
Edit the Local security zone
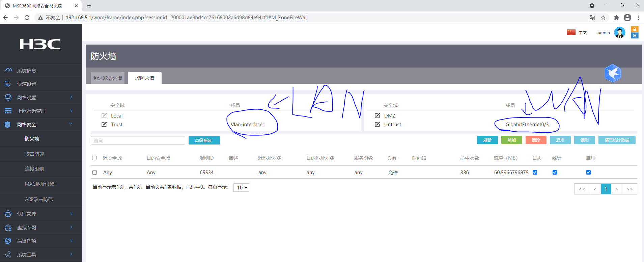[104, 115]
